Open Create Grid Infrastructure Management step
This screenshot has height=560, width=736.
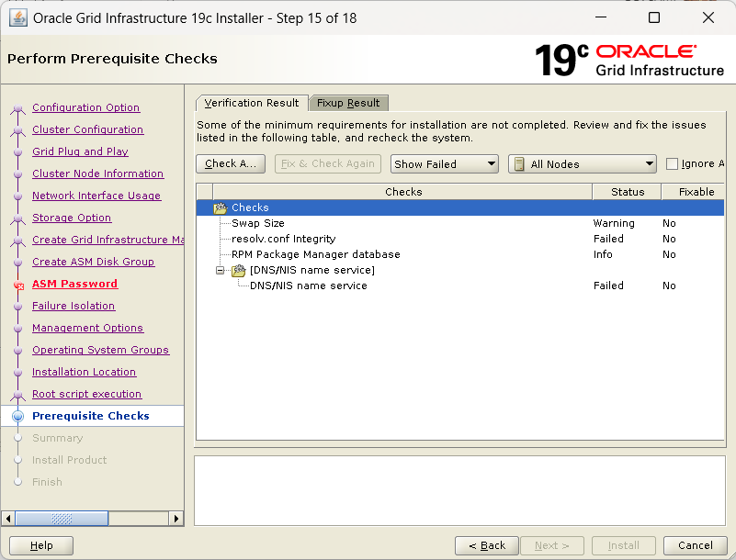(108, 240)
